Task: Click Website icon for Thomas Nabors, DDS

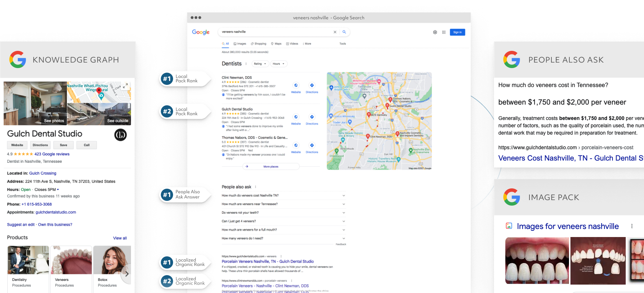Action: 296,145
